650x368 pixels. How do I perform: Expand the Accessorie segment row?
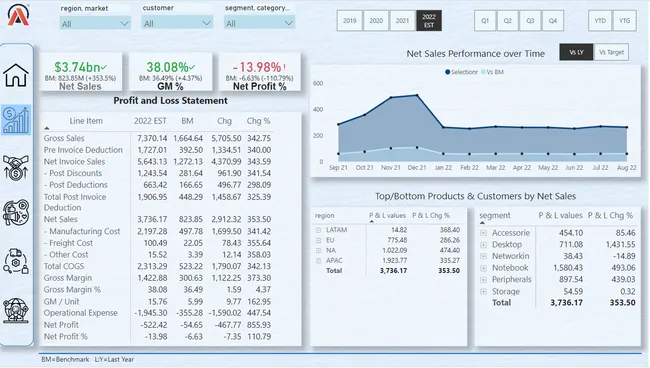point(483,233)
